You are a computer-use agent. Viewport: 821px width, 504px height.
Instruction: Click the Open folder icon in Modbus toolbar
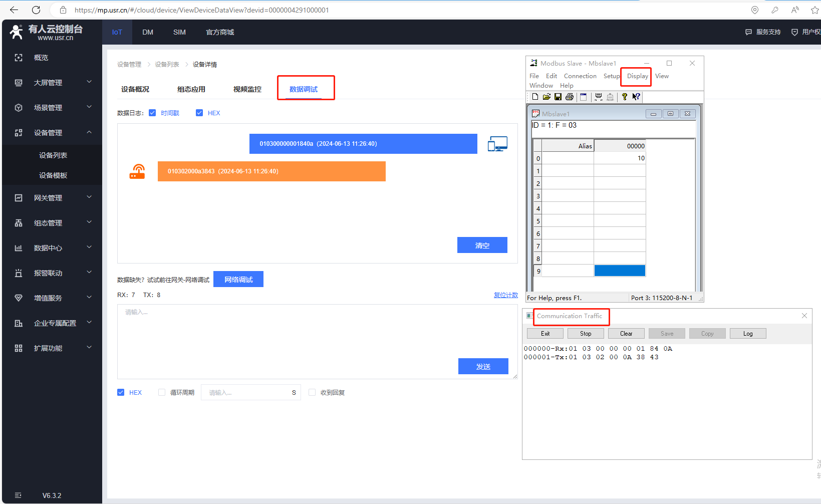click(x=546, y=97)
